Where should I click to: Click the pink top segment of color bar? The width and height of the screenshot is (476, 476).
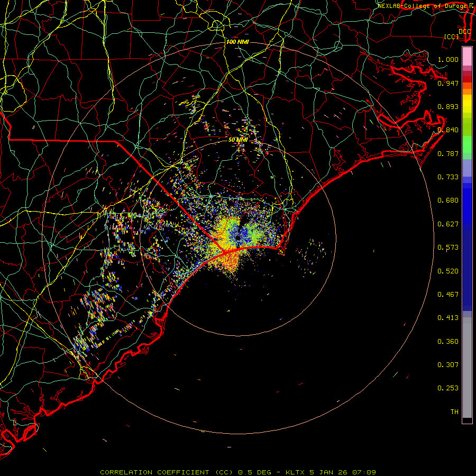click(467, 57)
